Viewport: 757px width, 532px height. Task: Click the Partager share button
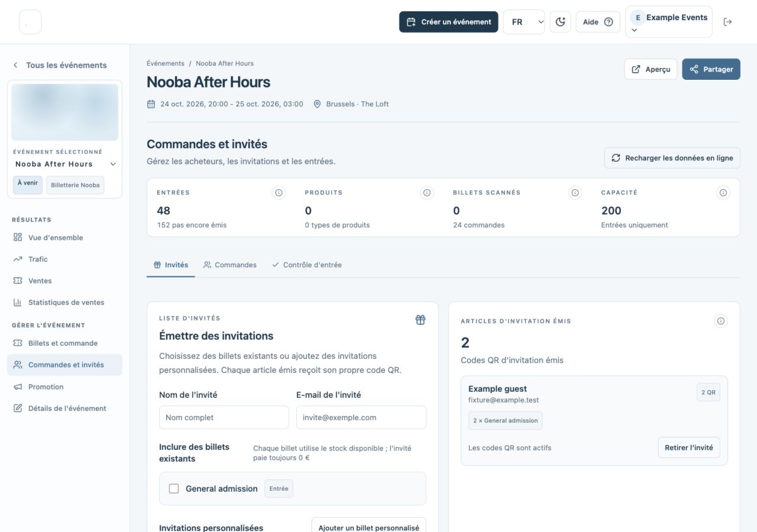tap(711, 69)
